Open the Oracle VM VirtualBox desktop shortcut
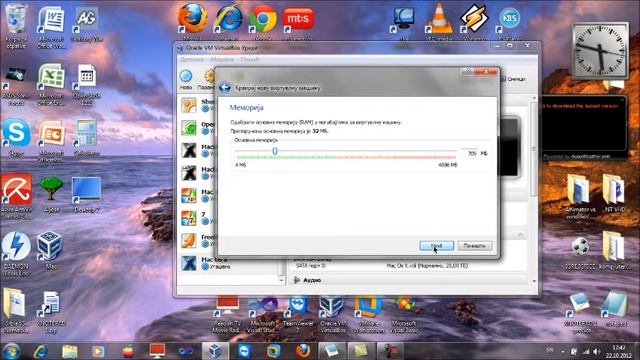The height and width of the screenshot is (360, 640). click(x=333, y=314)
